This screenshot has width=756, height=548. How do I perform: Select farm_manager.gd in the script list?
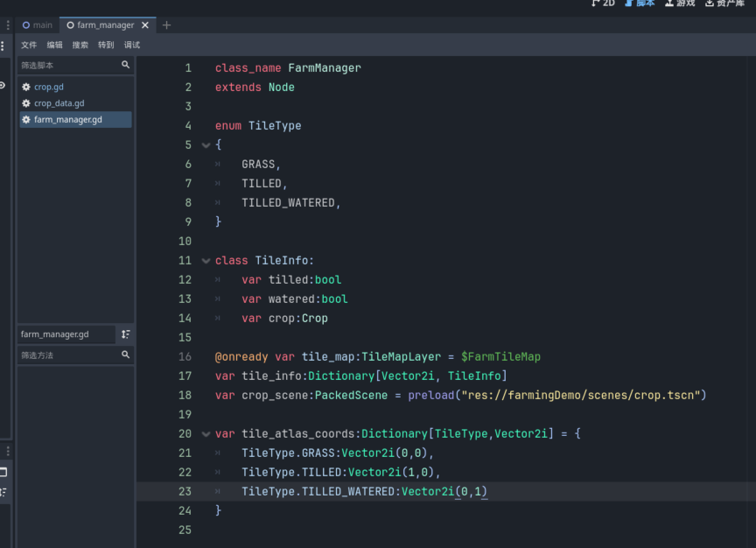(67, 120)
